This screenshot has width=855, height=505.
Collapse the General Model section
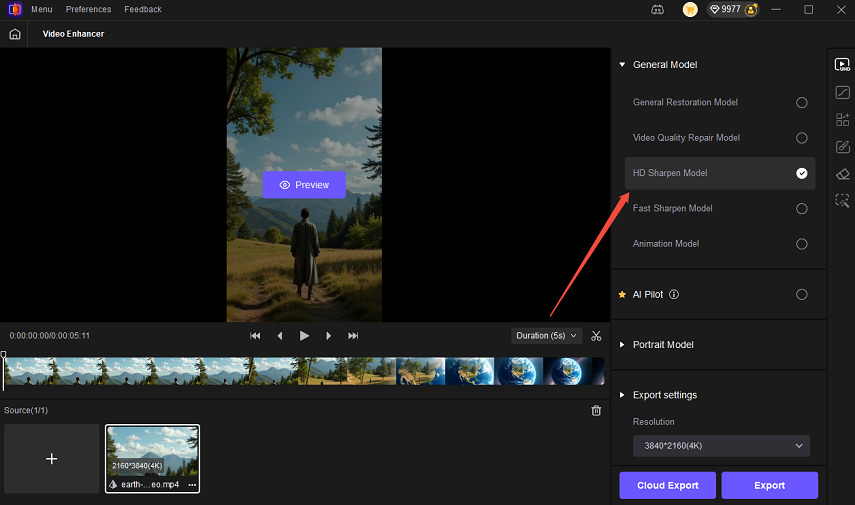(622, 65)
